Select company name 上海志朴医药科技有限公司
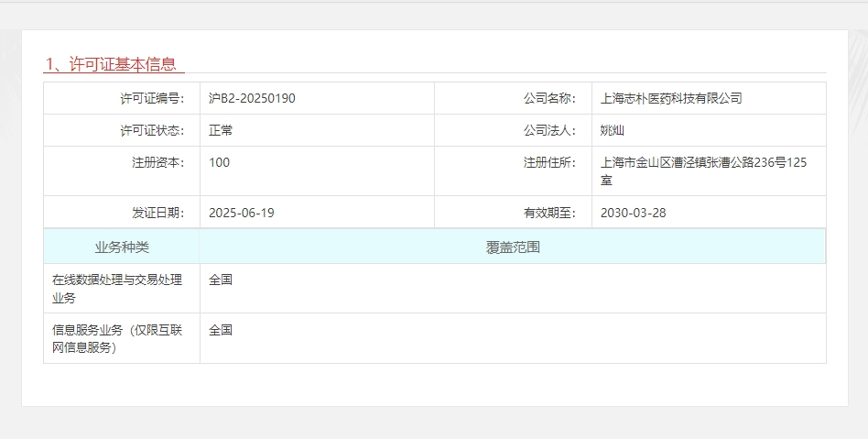Viewport: 868px width, 439px height. pos(671,98)
